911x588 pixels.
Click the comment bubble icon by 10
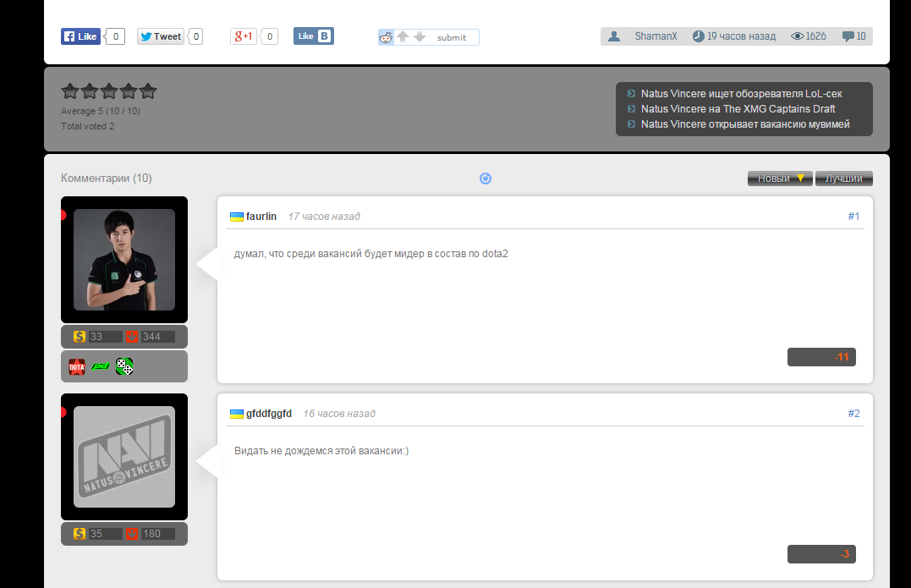[848, 36]
